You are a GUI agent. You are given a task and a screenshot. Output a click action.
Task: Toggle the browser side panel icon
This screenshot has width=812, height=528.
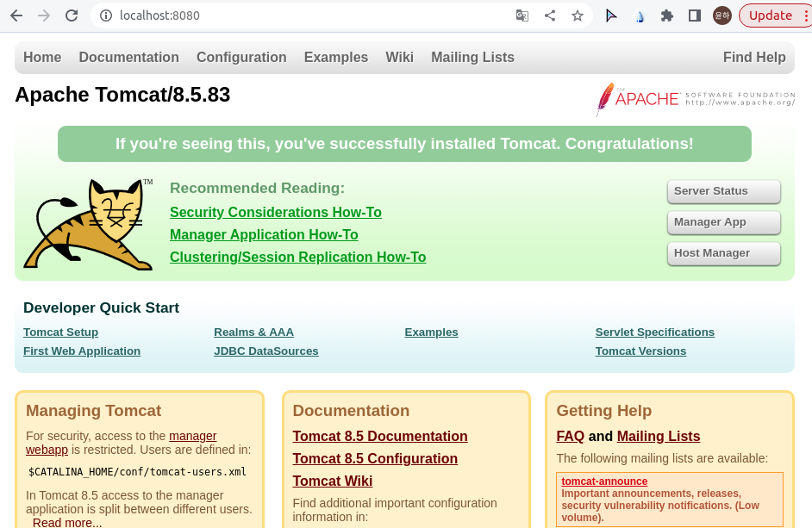point(695,16)
